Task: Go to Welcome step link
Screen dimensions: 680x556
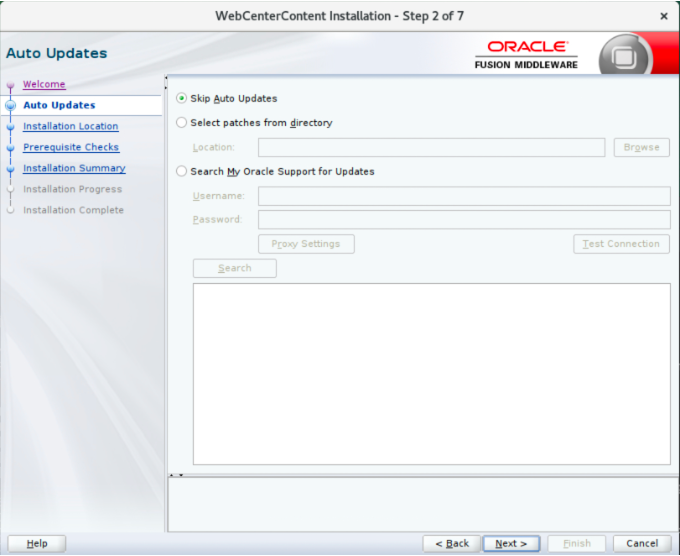Action: [x=44, y=84]
